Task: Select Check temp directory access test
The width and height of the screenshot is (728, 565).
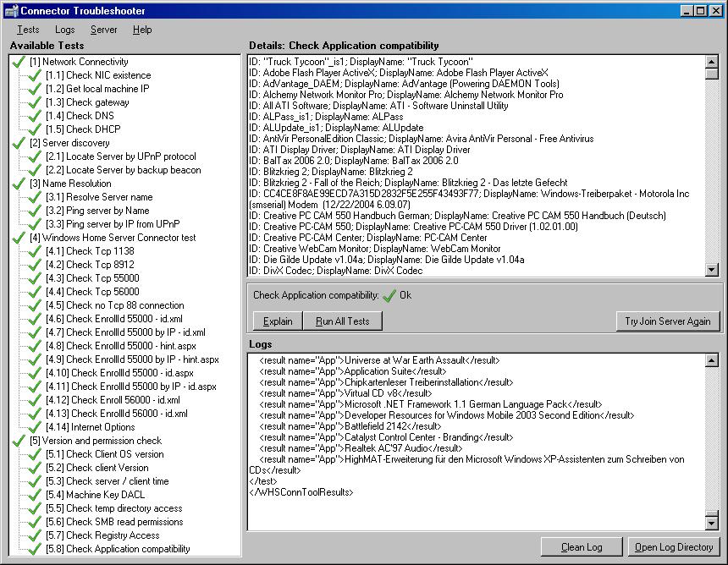Action: pyautogui.click(x=113, y=508)
